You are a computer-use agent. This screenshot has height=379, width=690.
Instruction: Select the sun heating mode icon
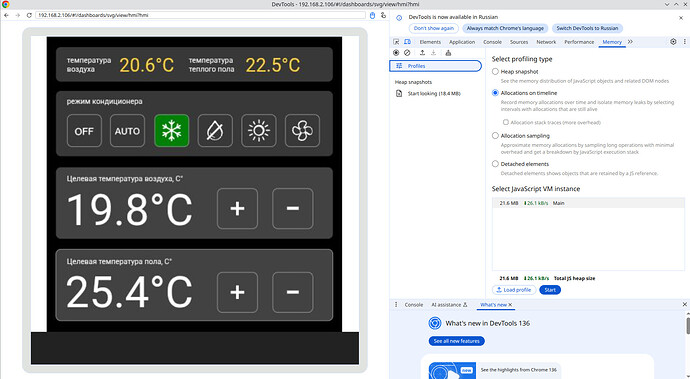coord(259,131)
